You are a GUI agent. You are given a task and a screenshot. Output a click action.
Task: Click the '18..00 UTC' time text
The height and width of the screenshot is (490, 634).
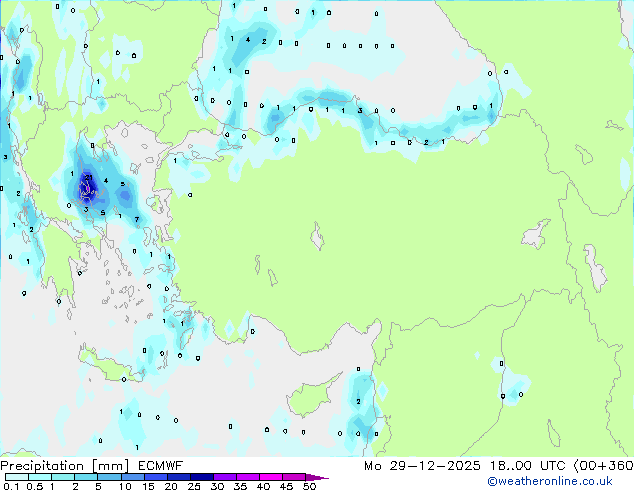tap(527, 466)
